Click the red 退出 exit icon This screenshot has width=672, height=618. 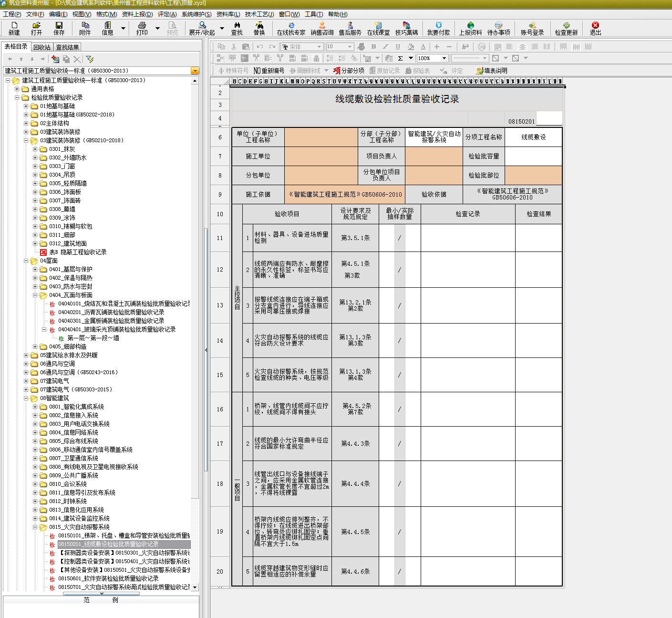click(x=595, y=29)
